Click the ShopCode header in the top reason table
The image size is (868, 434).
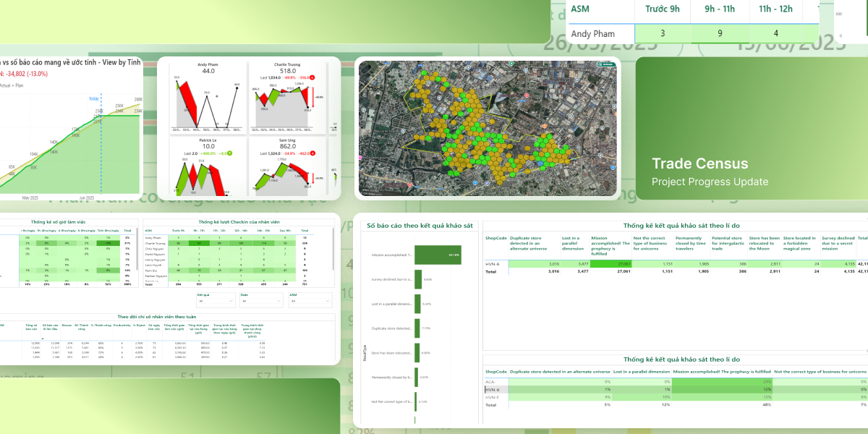click(495, 238)
